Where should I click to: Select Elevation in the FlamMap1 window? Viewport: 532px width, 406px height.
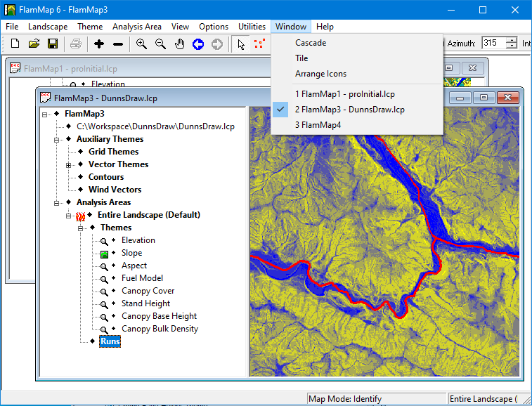pyautogui.click(x=108, y=84)
